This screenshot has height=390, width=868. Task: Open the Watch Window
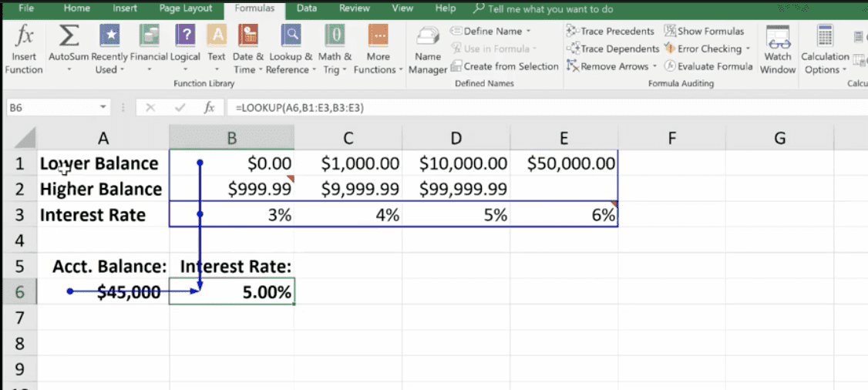[x=778, y=46]
